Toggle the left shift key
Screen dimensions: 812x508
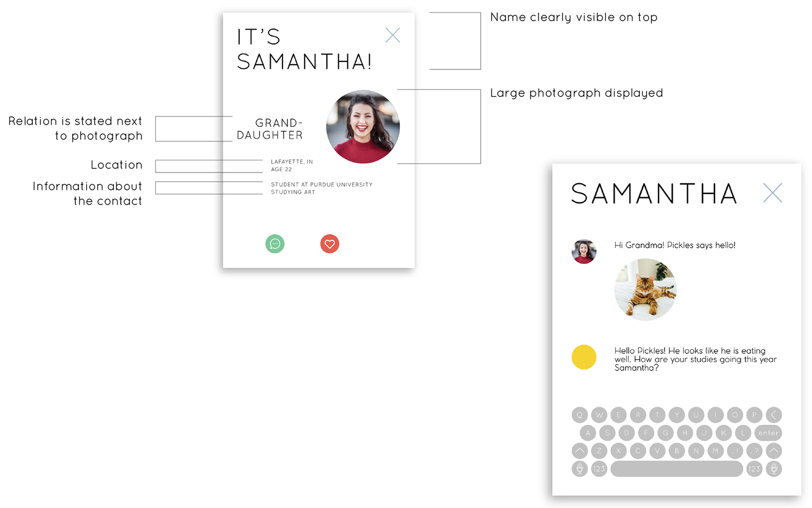580,450
